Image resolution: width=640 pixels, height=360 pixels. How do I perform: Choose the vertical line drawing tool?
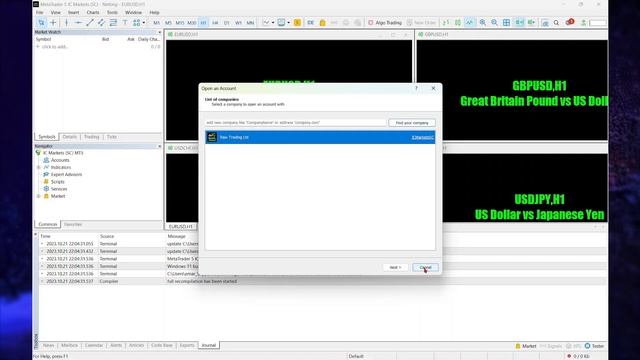67,23
